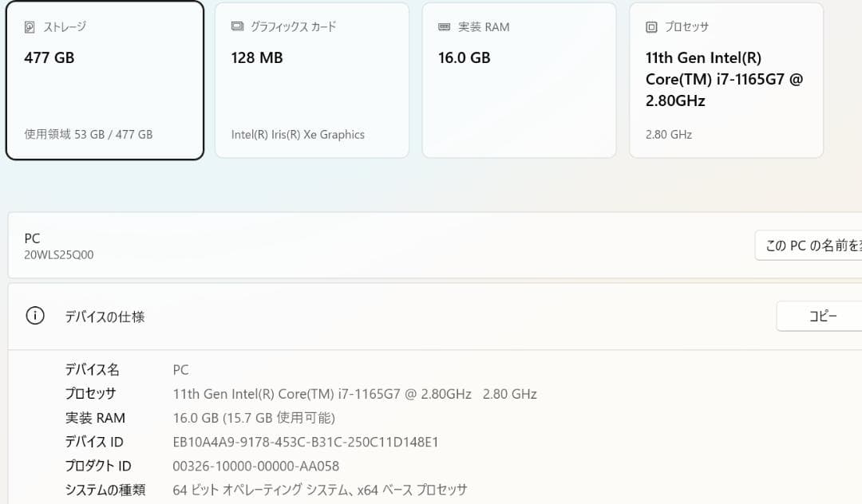Open the グラフィックス カード card showing 128 MB

(x=311, y=80)
